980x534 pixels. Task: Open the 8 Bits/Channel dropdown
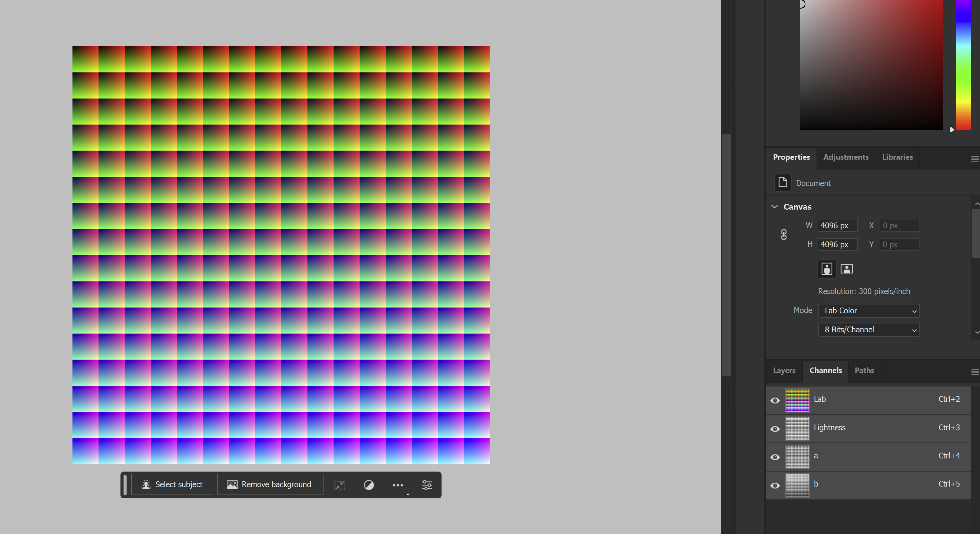(868, 330)
